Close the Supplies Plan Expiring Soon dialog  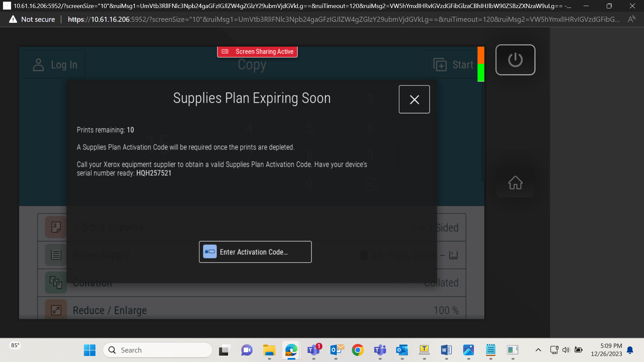(x=414, y=99)
